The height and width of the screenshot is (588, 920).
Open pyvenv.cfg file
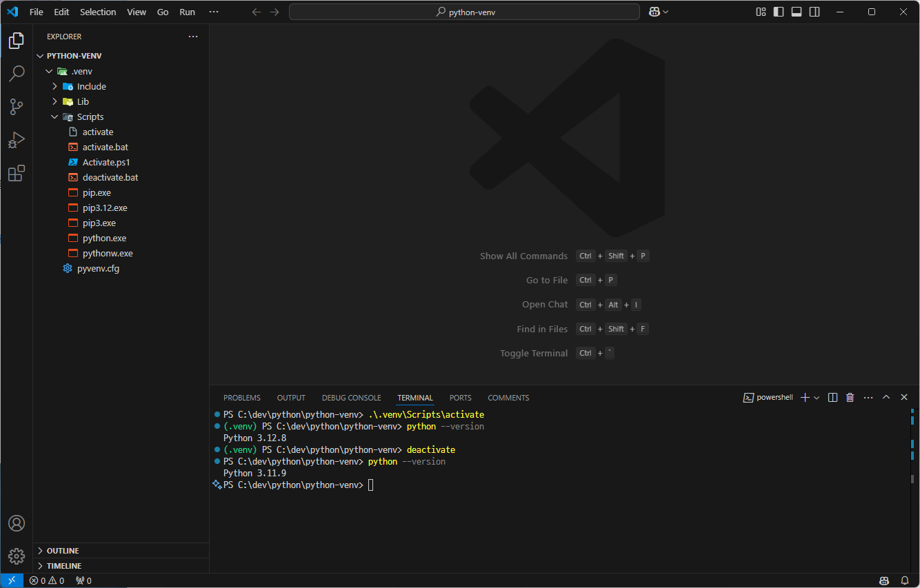pos(121,268)
